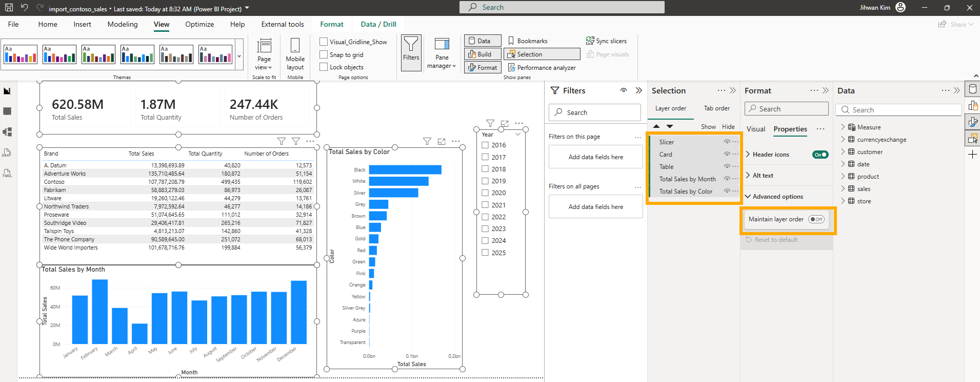
Task: Expand the Themes gallery dropdown
Action: coord(239,56)
